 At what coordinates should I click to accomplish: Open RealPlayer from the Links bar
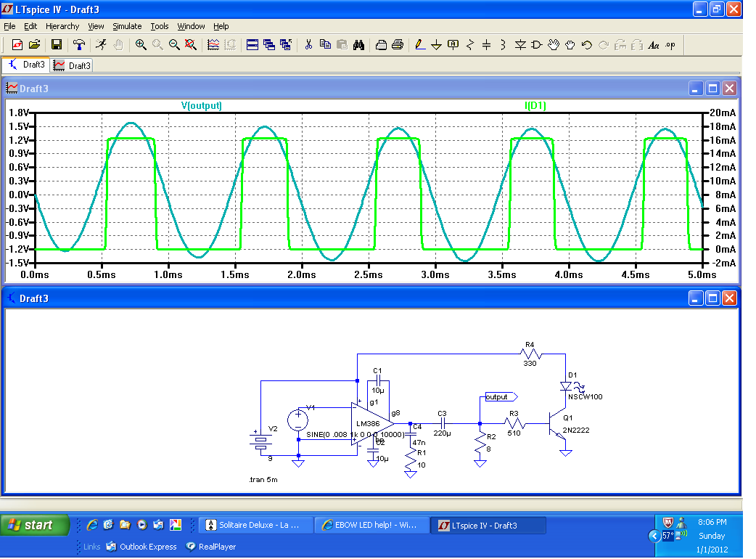coord(211,547)
